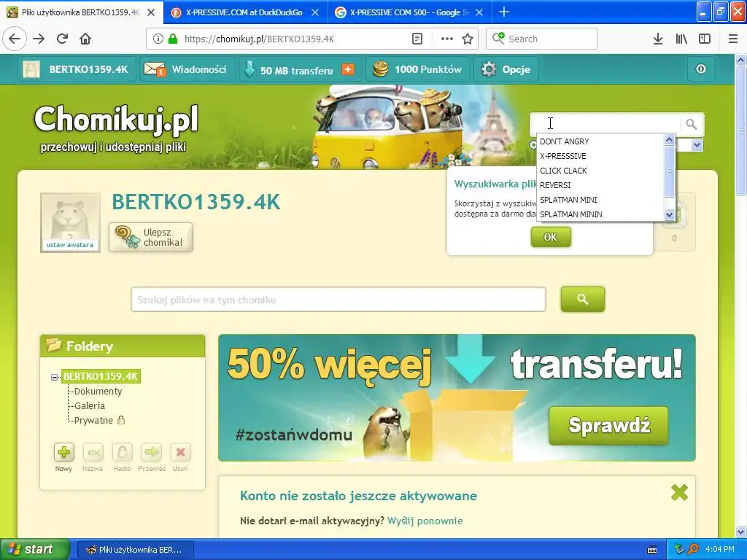Open the search type dropdown arrow
Image resolution: width=747 pixels, height=560 pixels.
(697, 145)
